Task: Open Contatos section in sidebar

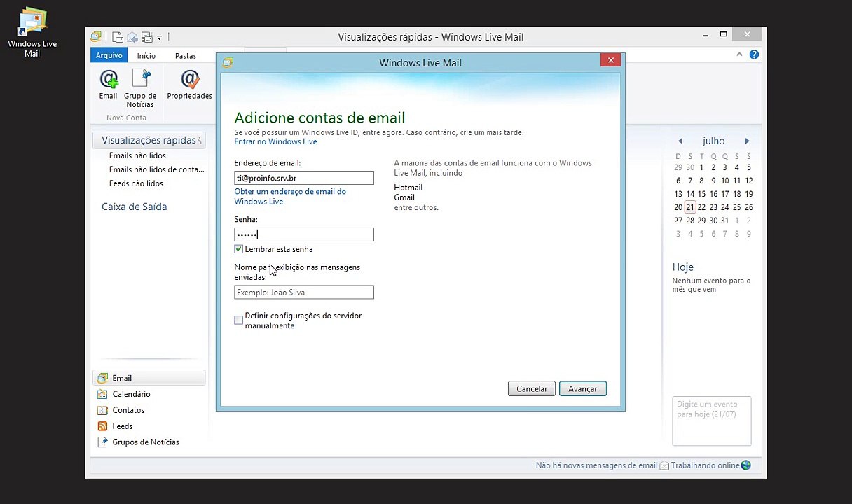Action: pos(128,410)
